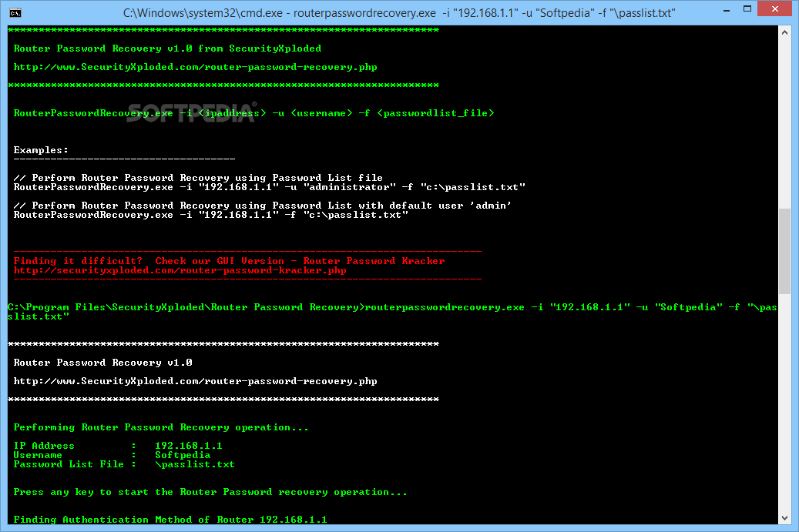Viewport: 799px width, 532px height.
Task: Click the Password List File value \passlist.txt
Action: 195,464
